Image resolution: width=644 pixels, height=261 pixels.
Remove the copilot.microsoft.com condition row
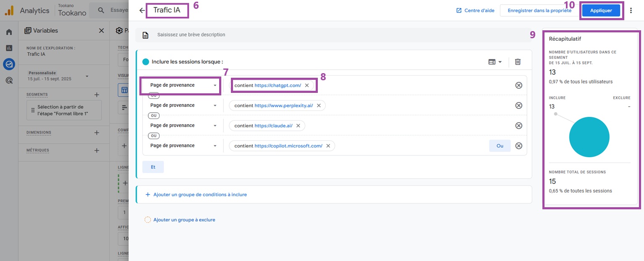(x=518, y=146)
